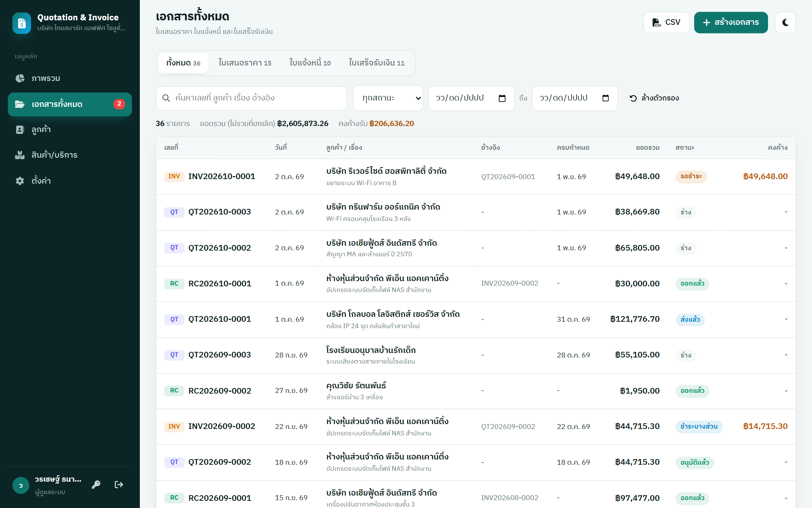Click the สร้างเอกสาร button
Image resolution: width=812 pixels, height=508 pixels.
[731, 23]
